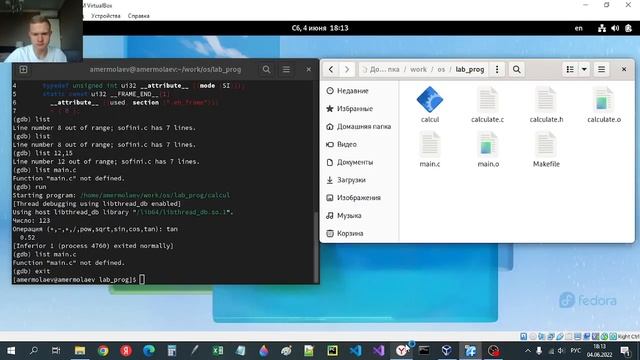Viewport: 640px width, 360px height.
Task: Click the volume icon in the GNOME top bar
Action: click(x=615, y=28)
